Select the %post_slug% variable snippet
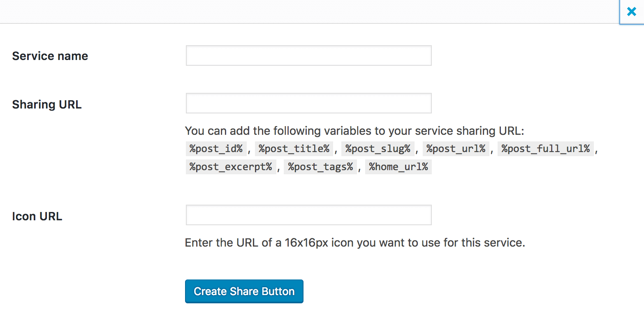Screen dimensions: 644x314 coord(378,149)
